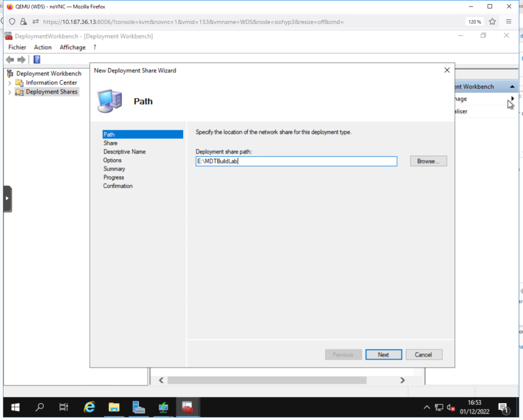Open Server Manager from the taskbar
Screen dimensions: 523x420
click(138, 407)
